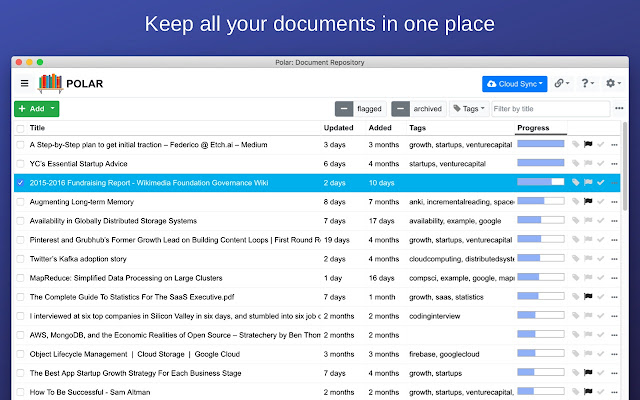Open the toolbar overflow ellipsis menu
Viewport: 640px width, 400px height.
coord(619,109)
